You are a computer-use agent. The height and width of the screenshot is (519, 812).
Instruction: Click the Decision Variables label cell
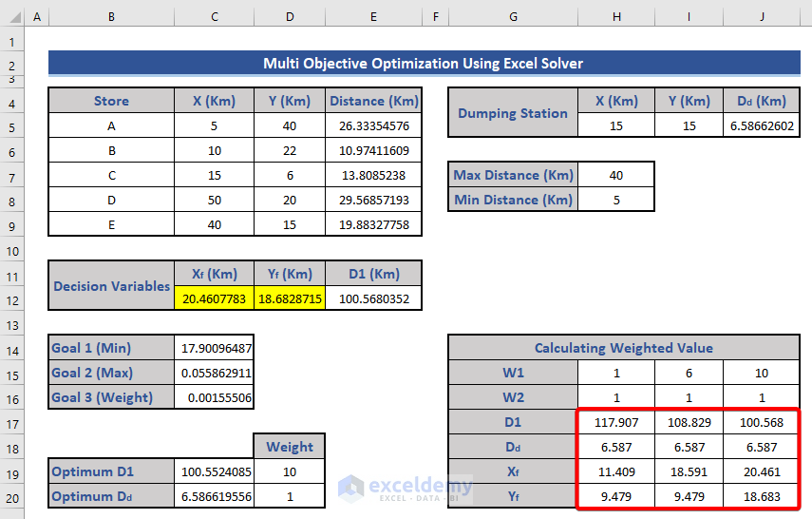point(111,286)
